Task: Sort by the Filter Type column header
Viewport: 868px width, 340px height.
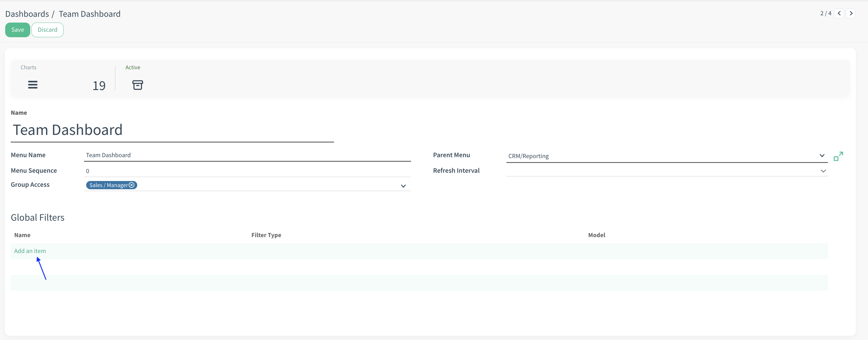Action: (266, 235)
